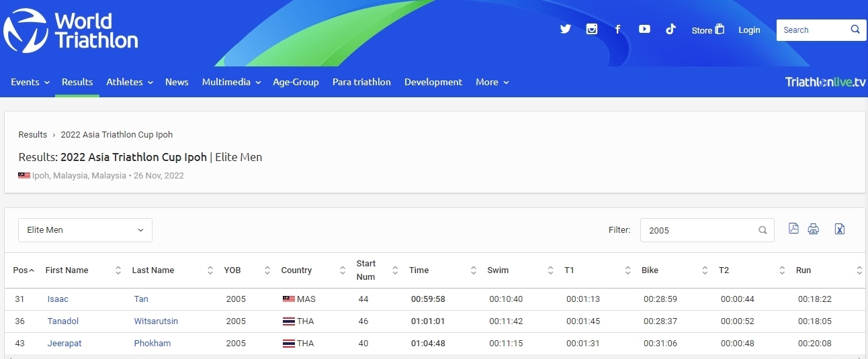Click the magnifier icon in the site search box

coord(855,30)
